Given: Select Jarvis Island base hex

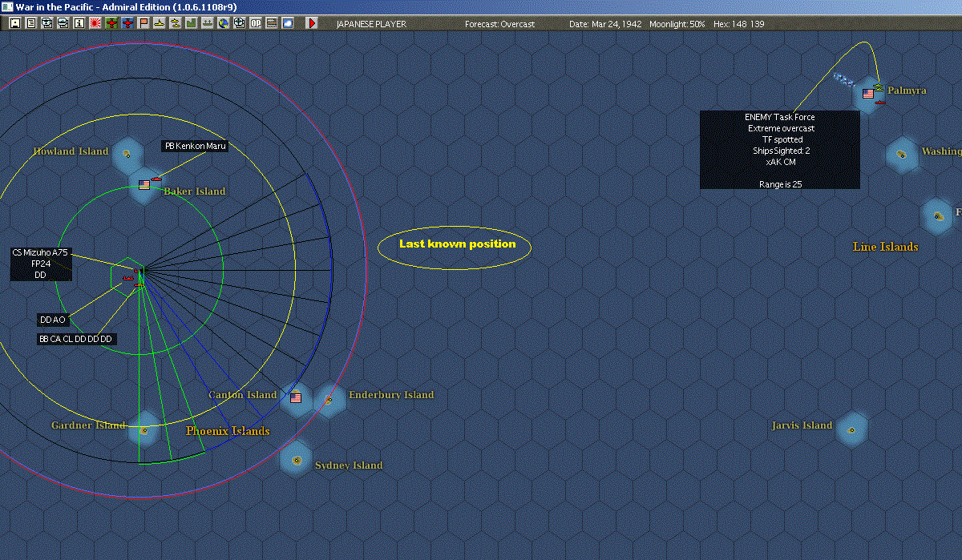Looking at the screenshot, I should click(x=851, y=429).
